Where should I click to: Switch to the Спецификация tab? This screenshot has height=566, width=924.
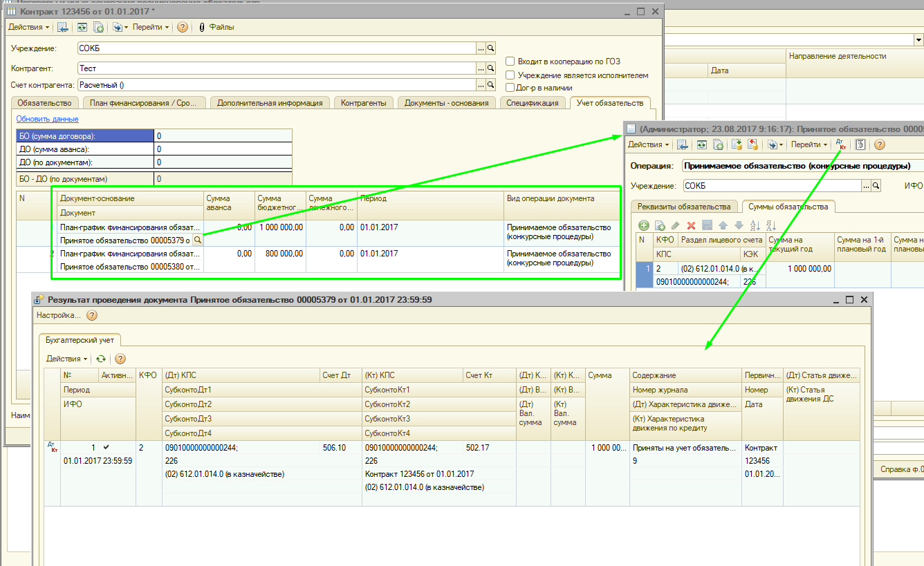[x=532, y=103]
